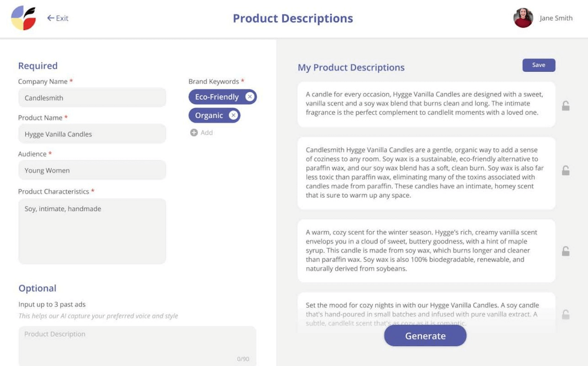The width and height of the screenshot is (588, 366).
Task: Open Jane Smith's profile avatar
Action: point(523,18)
